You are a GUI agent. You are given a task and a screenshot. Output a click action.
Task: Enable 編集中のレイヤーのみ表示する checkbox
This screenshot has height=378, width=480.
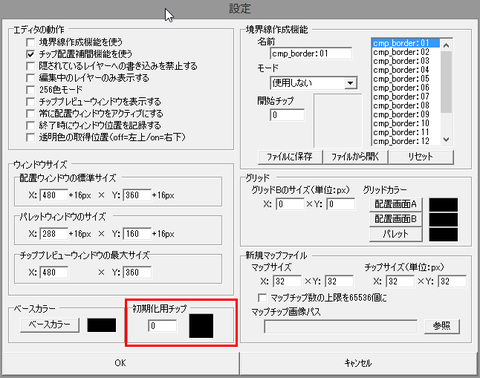[30, 78]
